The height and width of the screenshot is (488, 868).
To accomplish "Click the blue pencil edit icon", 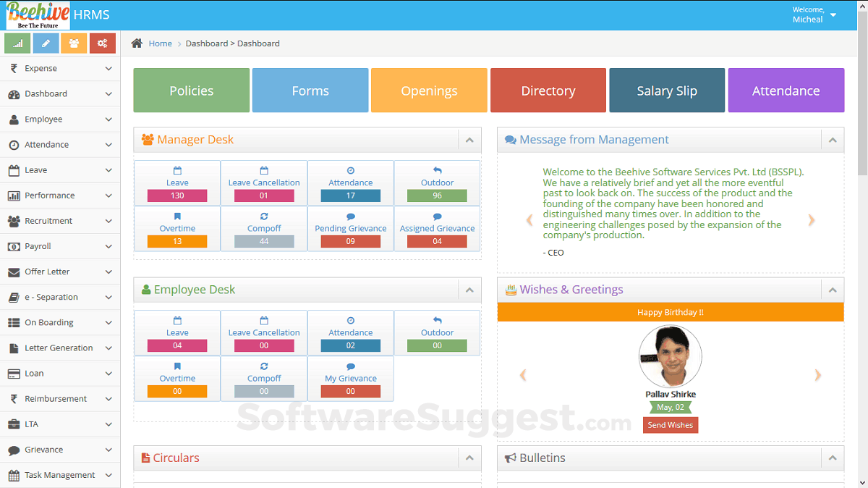I will click(45, 43).
